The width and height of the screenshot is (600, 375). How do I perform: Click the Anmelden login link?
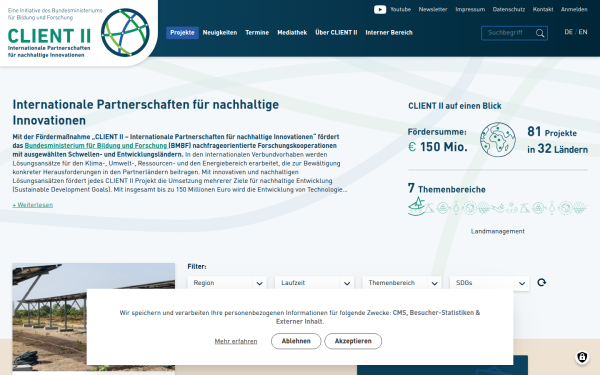coord(574,10)
